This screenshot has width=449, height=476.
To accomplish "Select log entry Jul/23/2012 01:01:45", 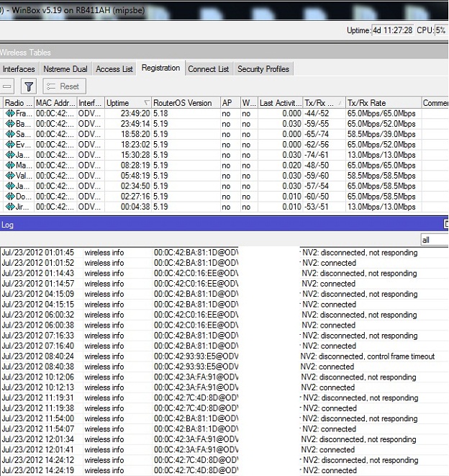I will (224, 253).
